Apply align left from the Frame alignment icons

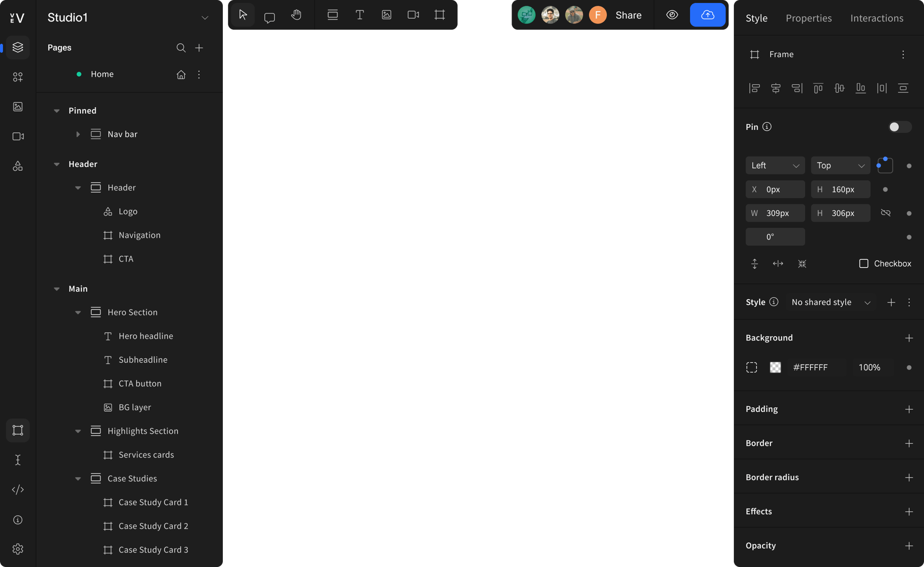coord(754,88)
